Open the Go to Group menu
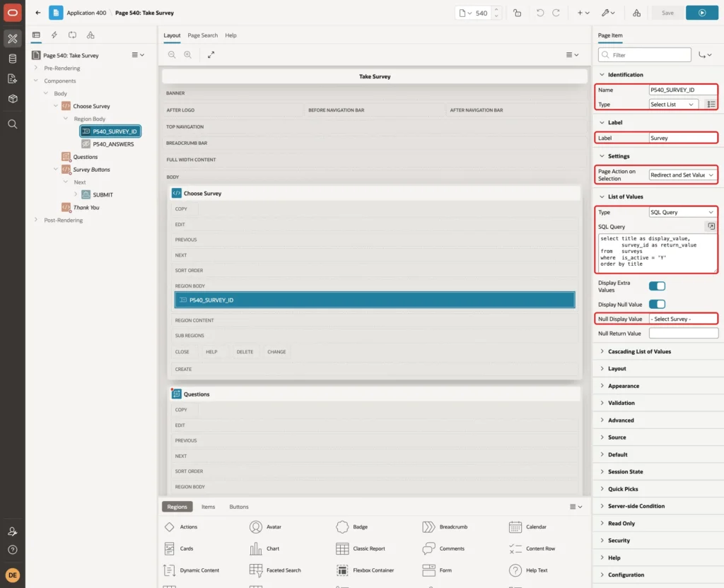Screen dimensions: 724x588 (705, 55)
